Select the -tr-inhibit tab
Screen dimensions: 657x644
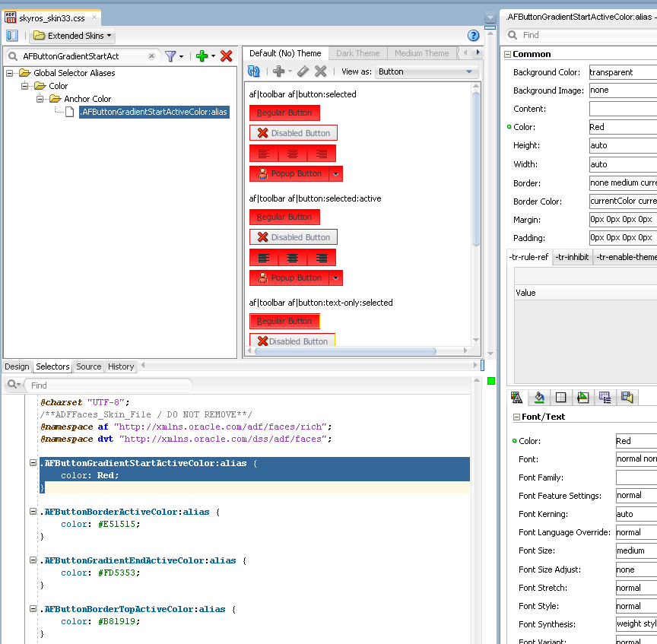pos(572,257)
